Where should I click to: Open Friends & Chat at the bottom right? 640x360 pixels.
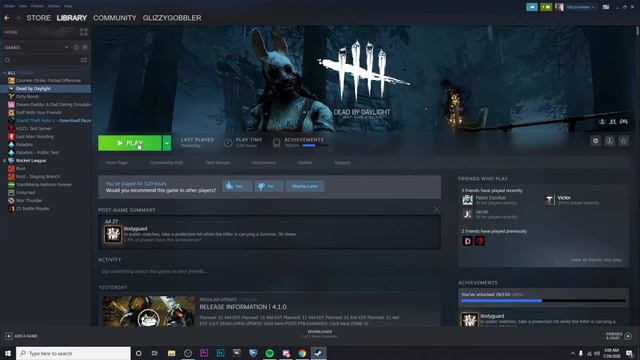(x=619, y=336)
